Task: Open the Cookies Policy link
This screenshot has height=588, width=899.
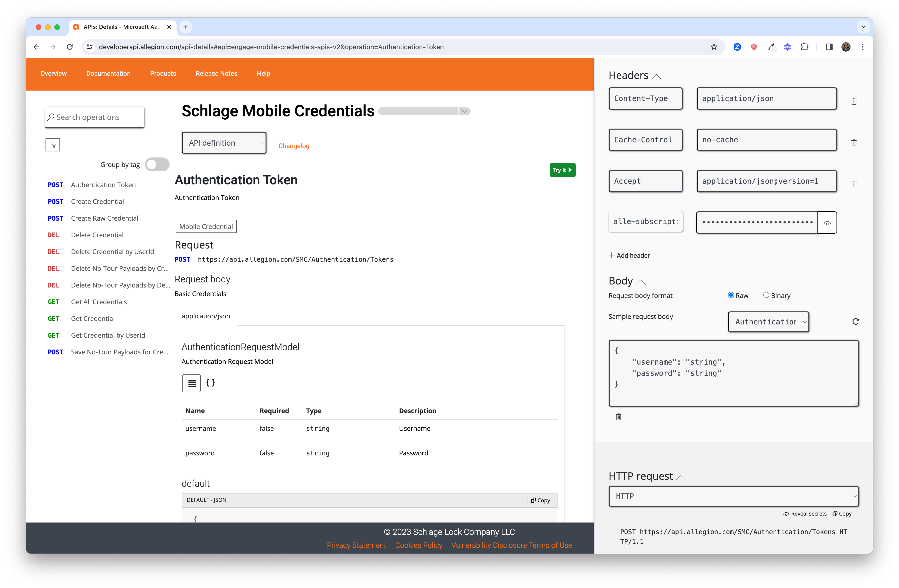Action: click(419, 545)
